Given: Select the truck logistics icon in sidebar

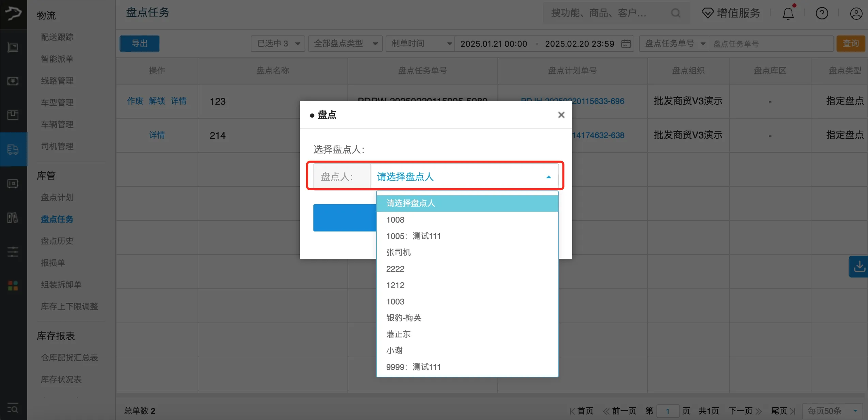Looking at the screenshot, I should [x=13, y=149].
